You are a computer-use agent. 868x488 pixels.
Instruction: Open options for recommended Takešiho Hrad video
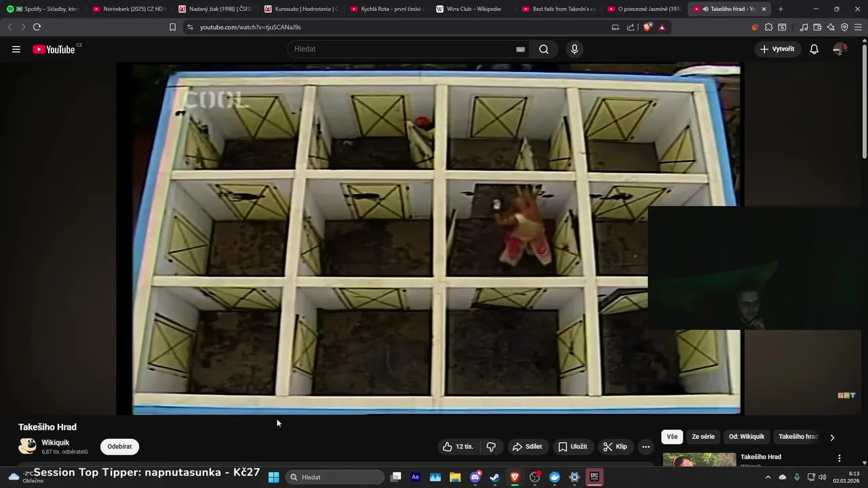pos(839,458)
